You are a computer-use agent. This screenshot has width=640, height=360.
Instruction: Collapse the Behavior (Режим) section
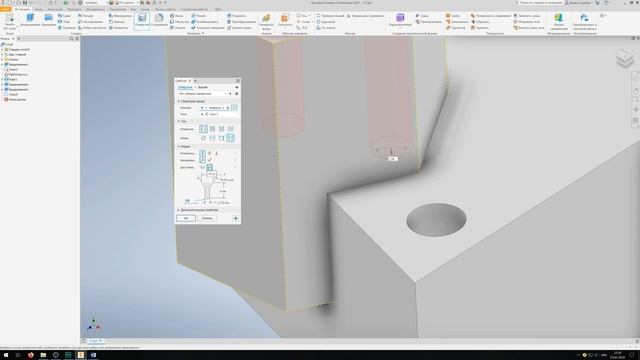pyautogui.click(x=178, y=146)
